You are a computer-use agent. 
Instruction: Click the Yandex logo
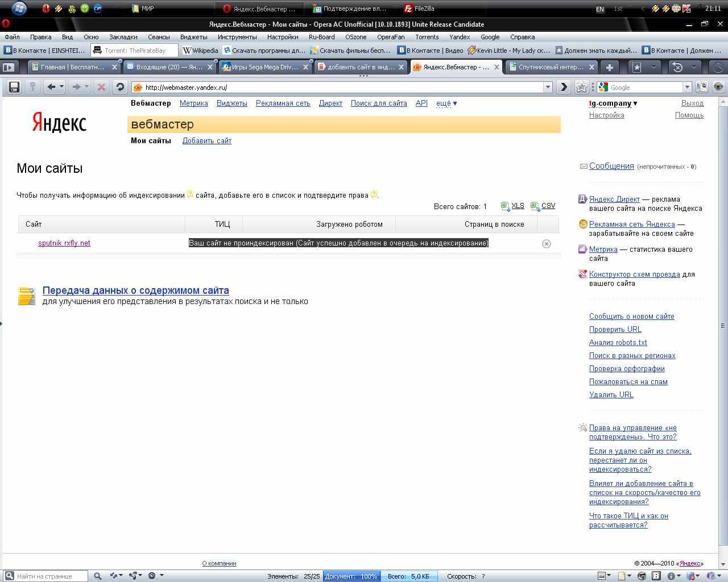(x=59, y=122)
